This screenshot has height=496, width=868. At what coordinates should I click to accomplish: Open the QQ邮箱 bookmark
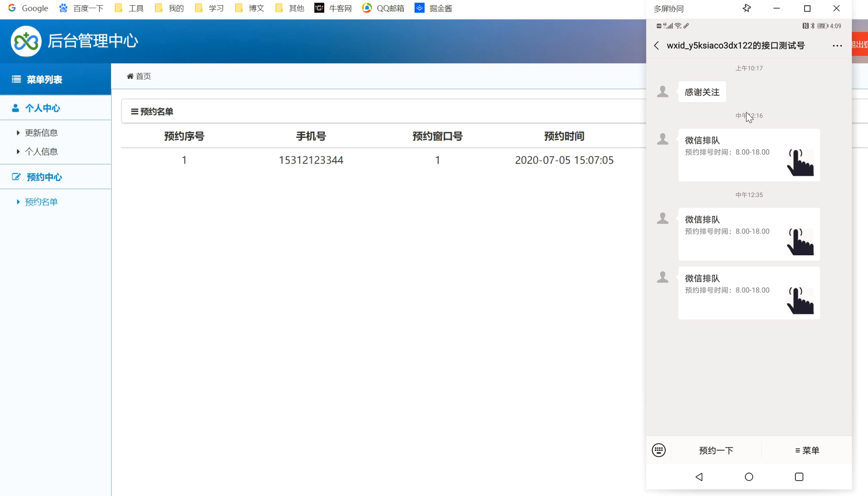pyautogui.click(x=383, y=8)
